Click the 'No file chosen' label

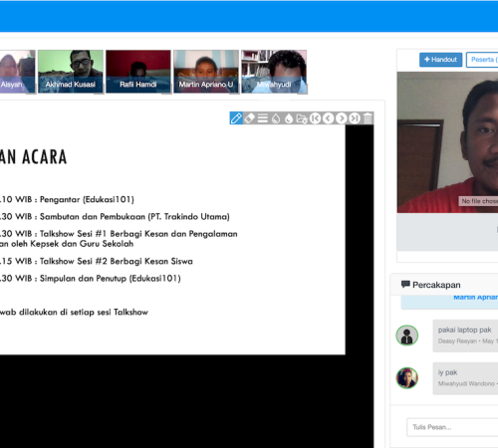(x=479, y=201)
